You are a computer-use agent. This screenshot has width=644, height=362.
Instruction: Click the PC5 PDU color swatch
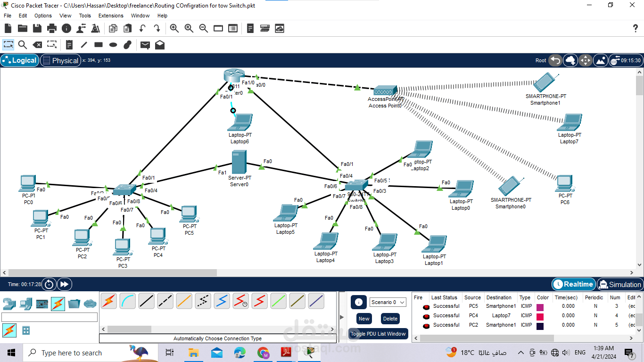click(x=540, y=307)
